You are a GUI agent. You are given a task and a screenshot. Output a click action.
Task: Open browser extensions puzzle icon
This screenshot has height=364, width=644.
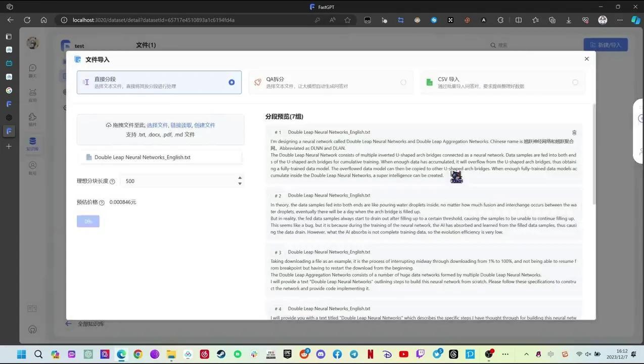500,20
